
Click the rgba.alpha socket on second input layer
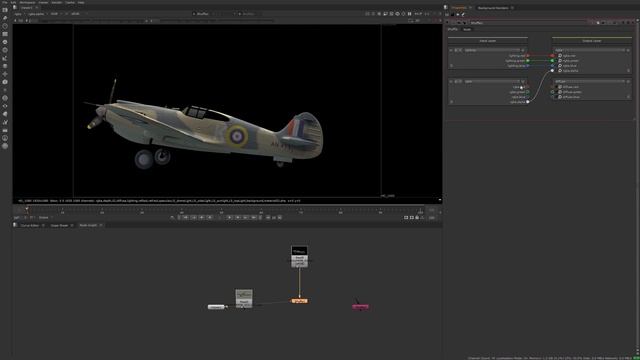[x=528, y=102]
